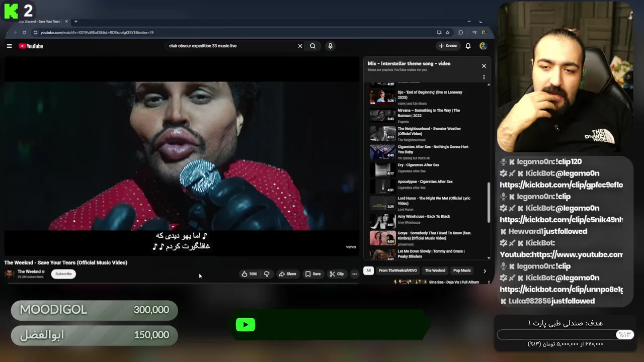Open YouTube notifications bell

pyautogui.click(x=468, y=46)
